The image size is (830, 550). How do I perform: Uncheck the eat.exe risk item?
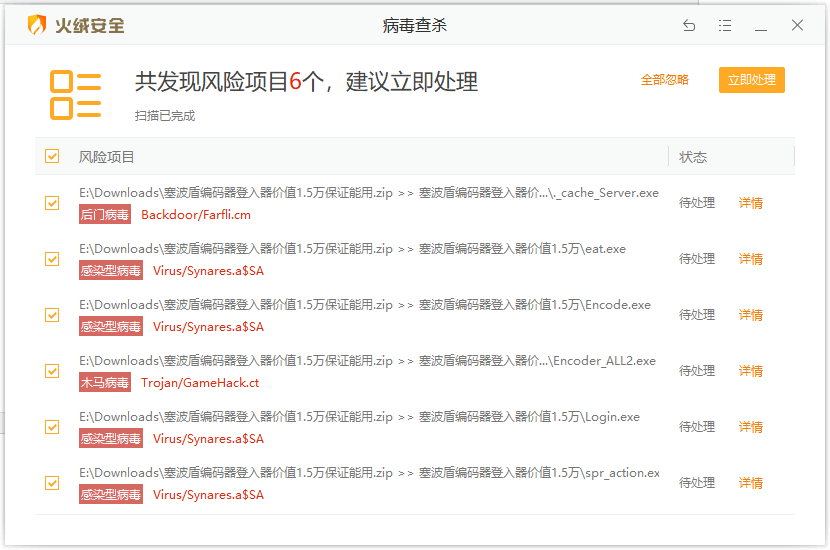click(x=52, y=259)
